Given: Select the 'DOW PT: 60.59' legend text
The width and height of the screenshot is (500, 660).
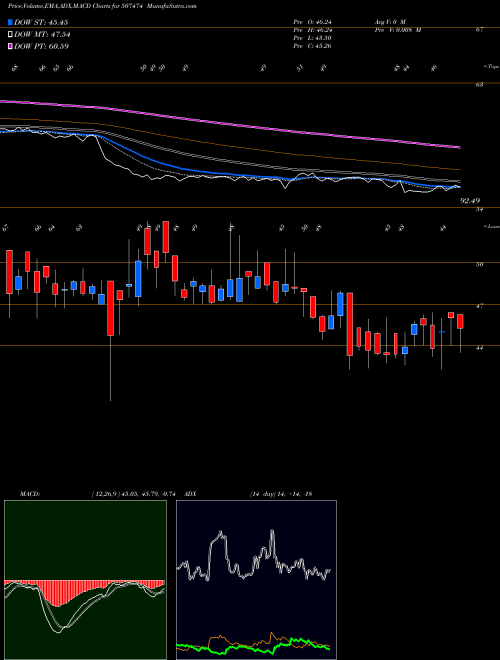Looking at the screenshot, I should tap(42, 46).
